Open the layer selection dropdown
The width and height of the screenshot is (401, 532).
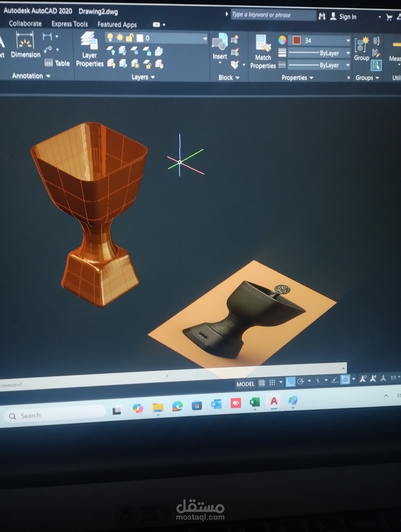click(205, 38)
